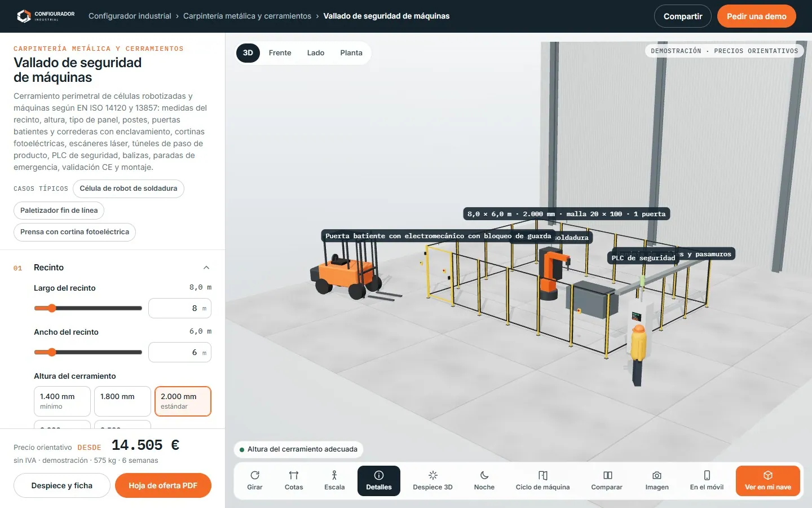Viewport: 812px width, 508px height.
Task: Switch to the Frente view tab
Action: click(280, 53)
